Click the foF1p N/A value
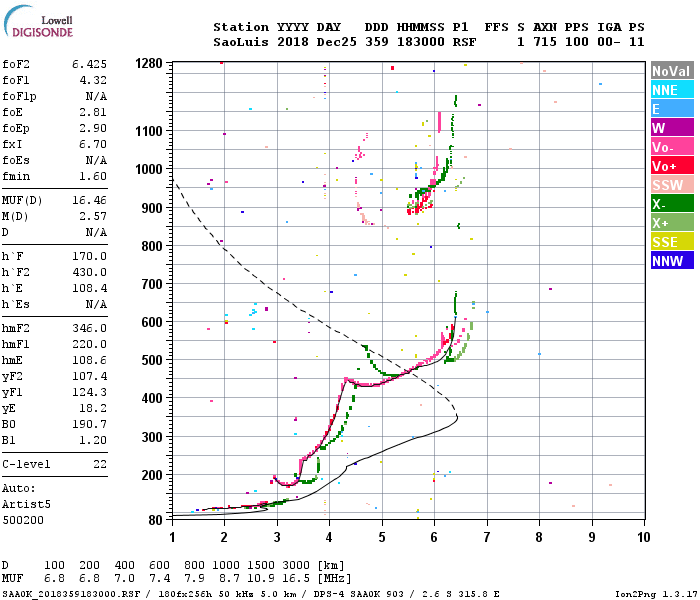 point(96,96)
